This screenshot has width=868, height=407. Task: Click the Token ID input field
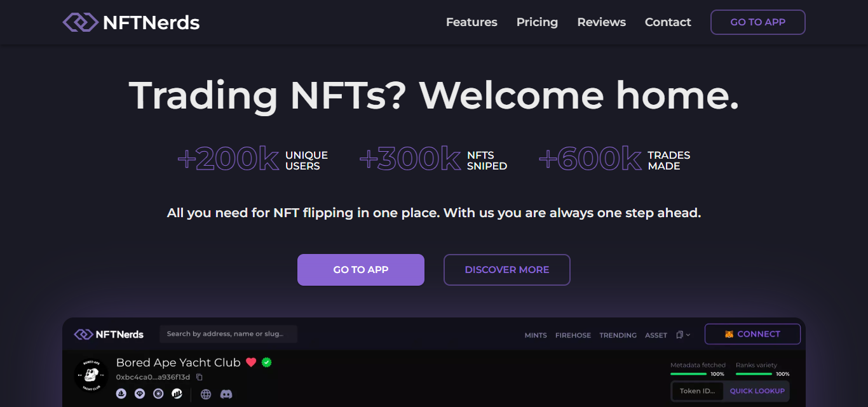tap(697, 391)
